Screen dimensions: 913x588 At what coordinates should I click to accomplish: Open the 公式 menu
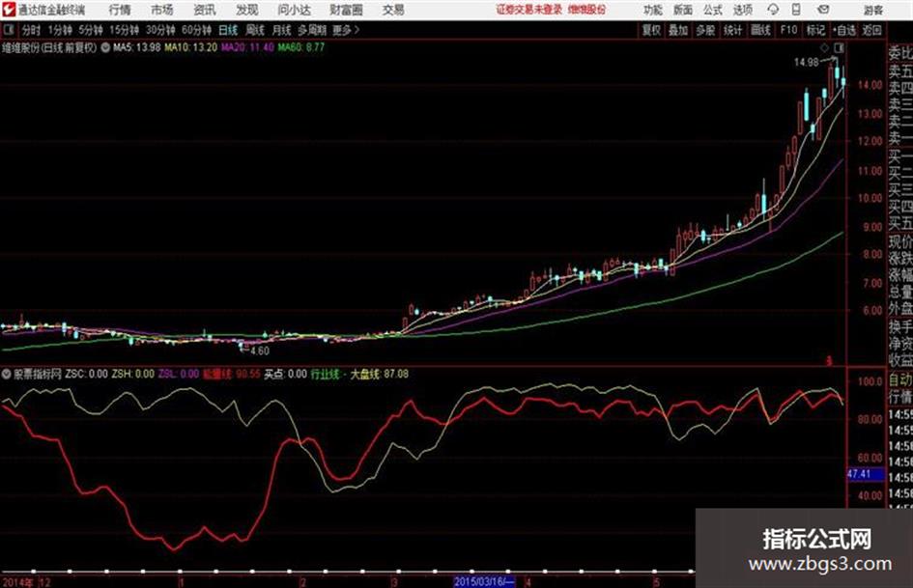tap(712, 10)
